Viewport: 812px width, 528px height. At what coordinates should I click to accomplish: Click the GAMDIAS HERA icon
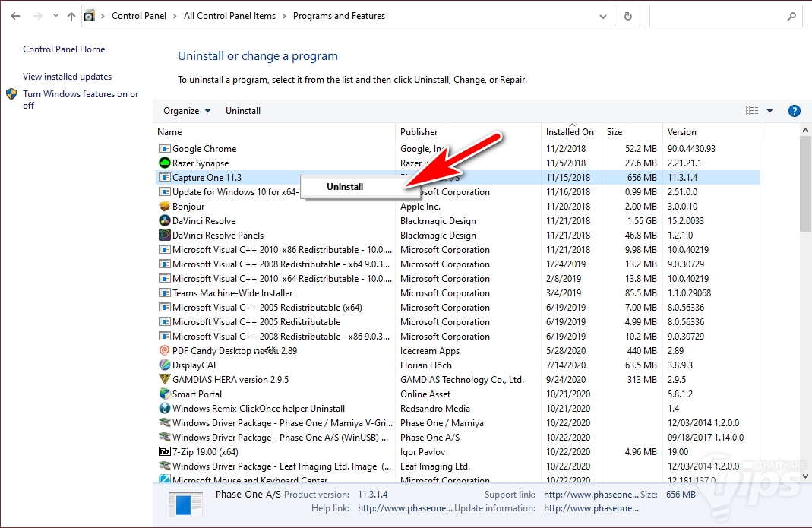165,379
